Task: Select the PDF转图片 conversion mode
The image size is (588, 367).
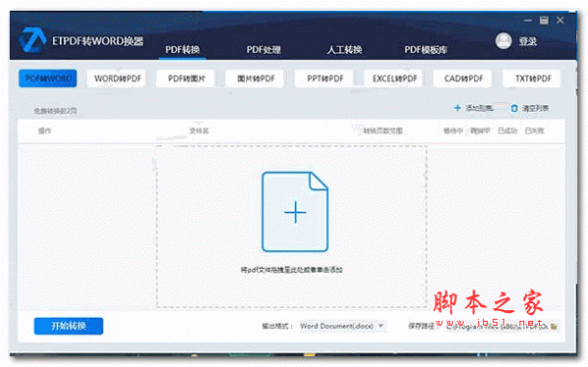Action: 186,79
